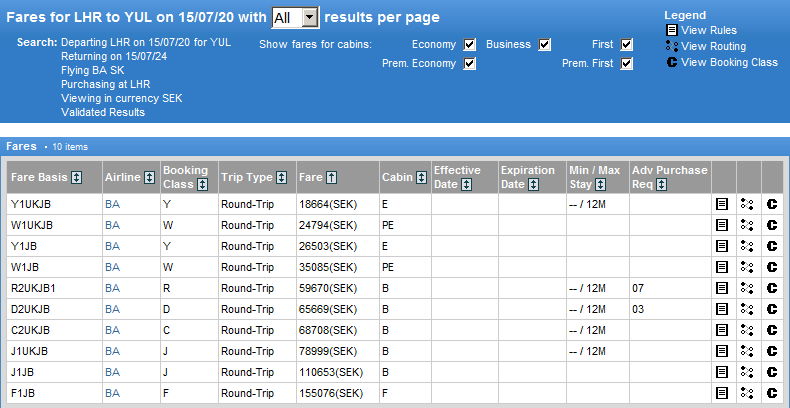The height and width of the screenshot is (408, 790).
Task: Untick the Prem. First cabin checkbox
Action: (626, 64)
